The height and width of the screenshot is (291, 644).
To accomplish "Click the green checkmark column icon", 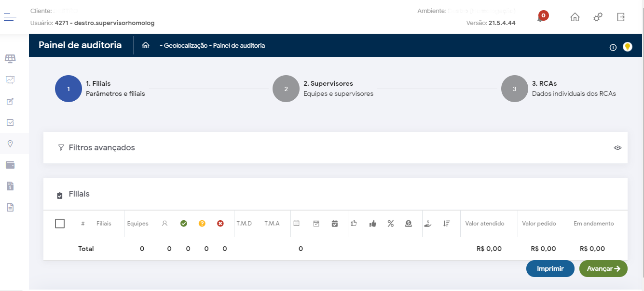I will click(x=183, y=224).
